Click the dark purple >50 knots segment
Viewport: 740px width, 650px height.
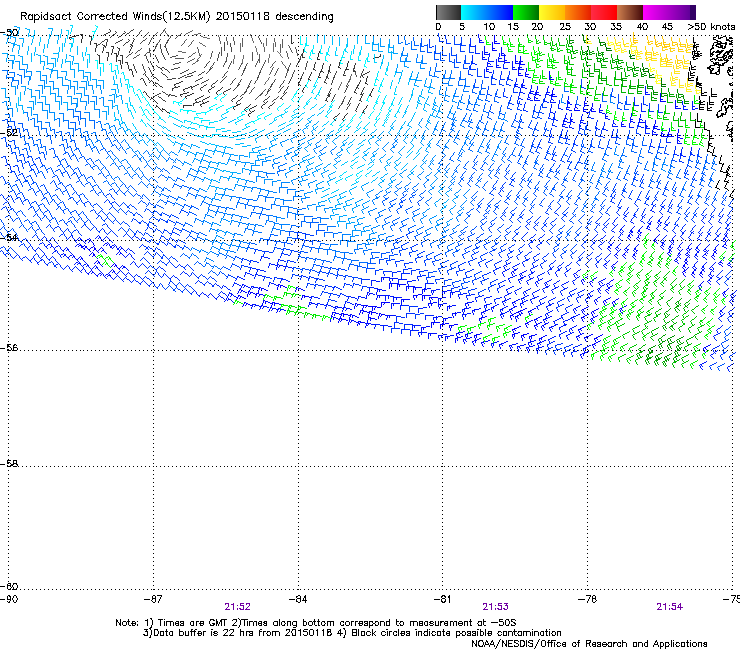click(693, 12)
